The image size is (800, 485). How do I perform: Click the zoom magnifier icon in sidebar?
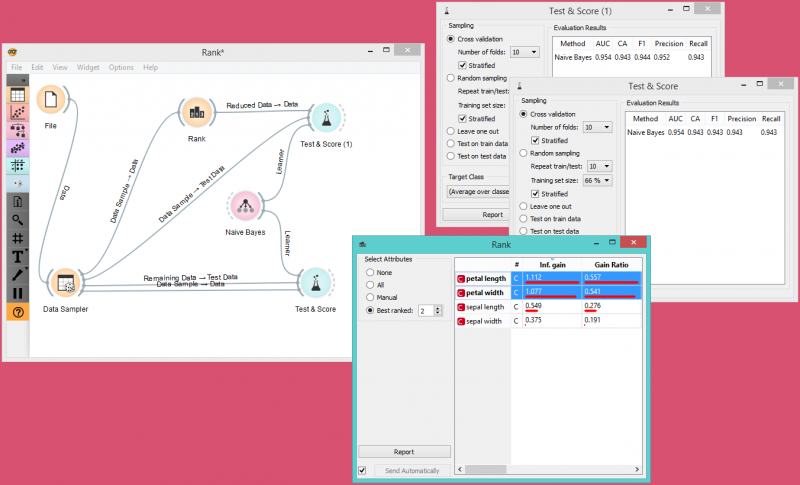pyautogui.click(x=17, y=219)
